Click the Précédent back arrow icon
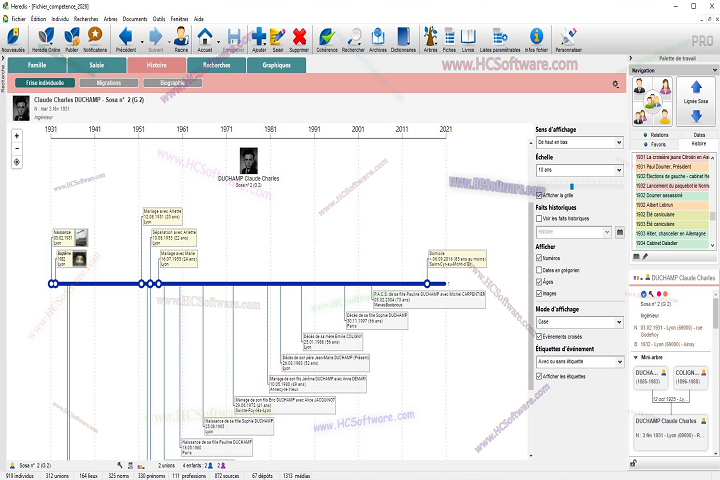This screenshot has height=480, width=720. (x=126, y=37)
